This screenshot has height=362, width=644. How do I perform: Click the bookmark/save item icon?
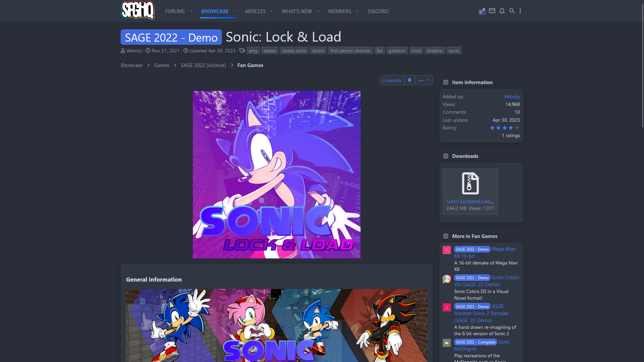click(410, 80)
